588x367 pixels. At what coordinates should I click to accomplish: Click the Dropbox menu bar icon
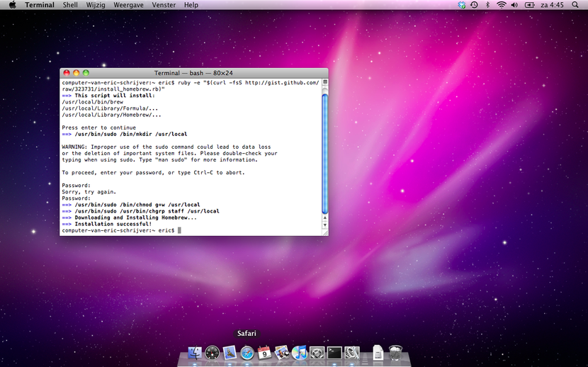pyautogui.click(x=462, y=5)
